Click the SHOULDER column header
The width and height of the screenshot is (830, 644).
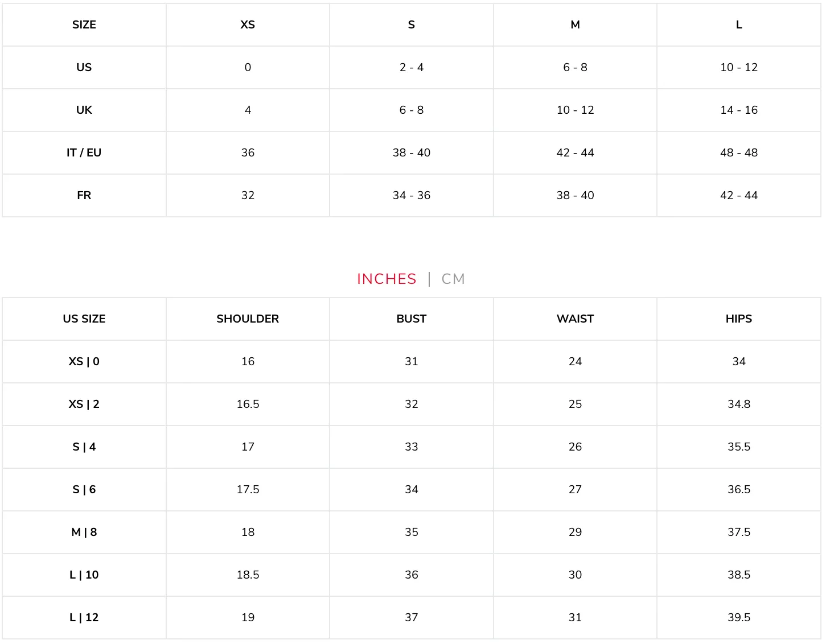(x=248, y=319)
